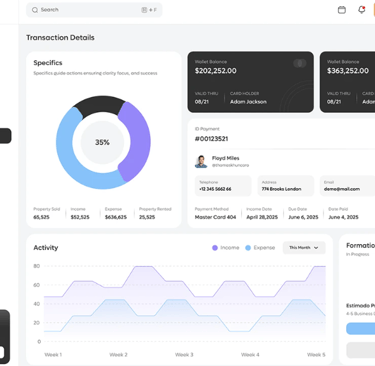Click Week 2 axis label
This screenshot has width=375, height=366.
(x=119, y=355)
